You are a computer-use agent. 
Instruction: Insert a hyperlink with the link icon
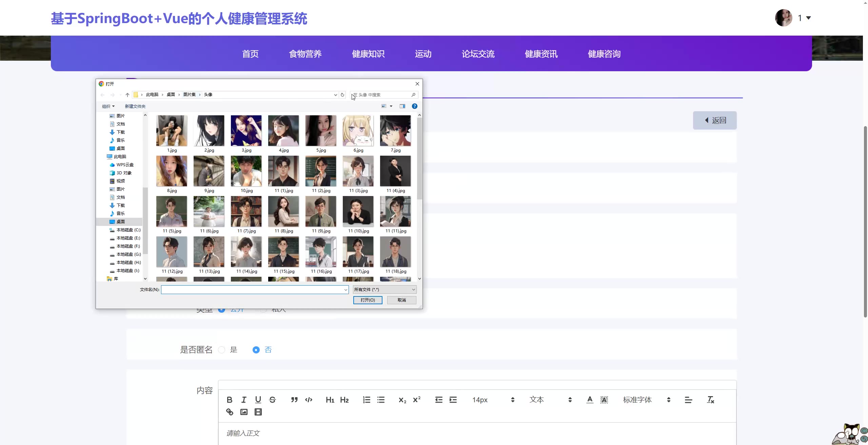pyautogui.click(x=230, y=412)
